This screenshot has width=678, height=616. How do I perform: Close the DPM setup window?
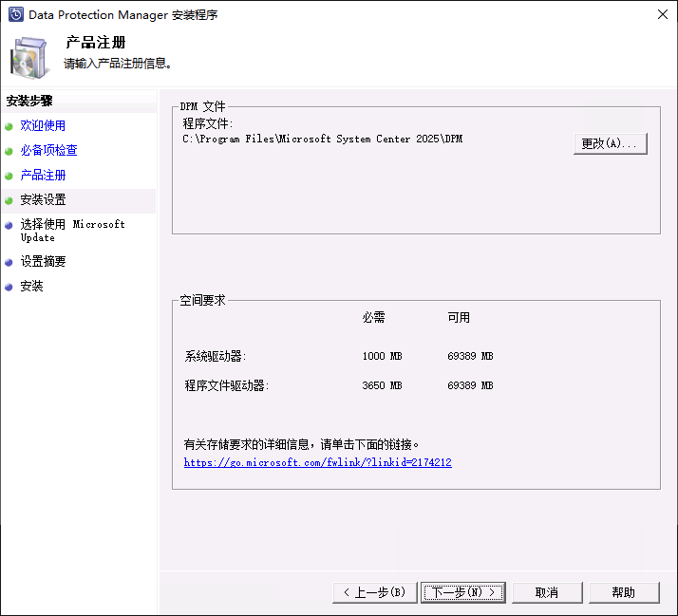coord(663,14)
